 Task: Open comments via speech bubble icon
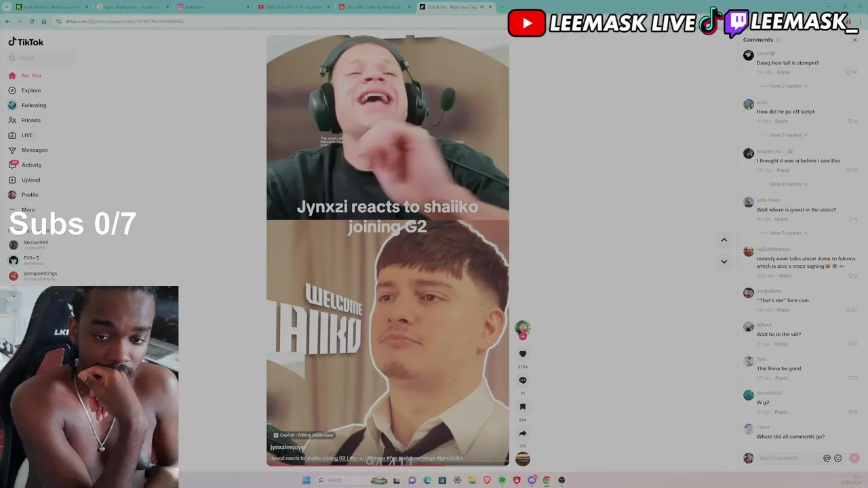pyautogui.click(x=522, y=380)
